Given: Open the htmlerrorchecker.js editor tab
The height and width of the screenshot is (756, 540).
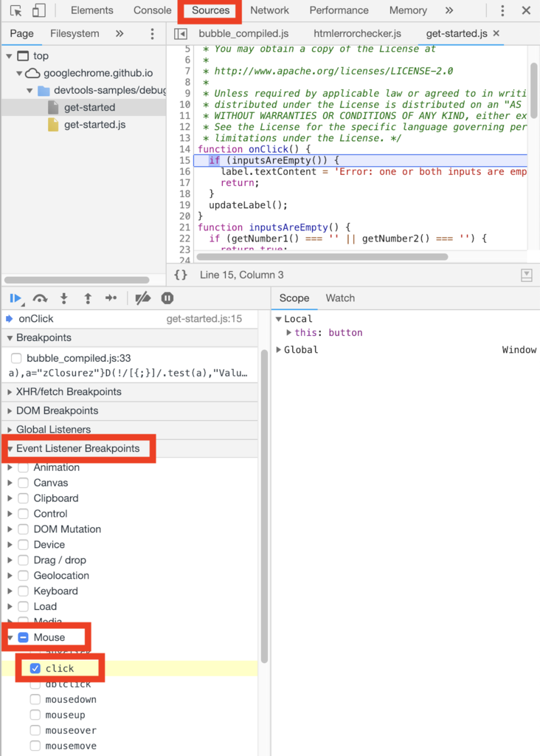Looking at the screenshot, I should [x=358, y=33].
